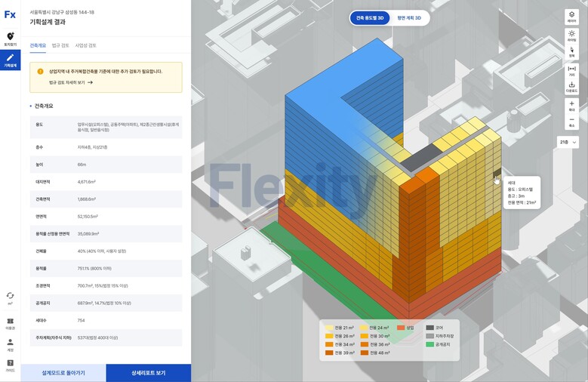Select the 사업성 검토 tab
The width and height of the screenshot is (588, 382).
tap(86, 45)
